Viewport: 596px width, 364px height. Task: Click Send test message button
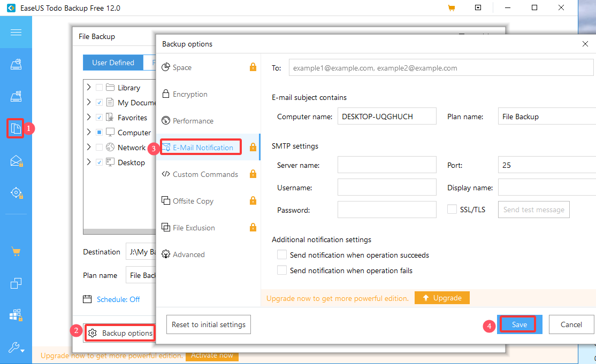coord(533,210)
